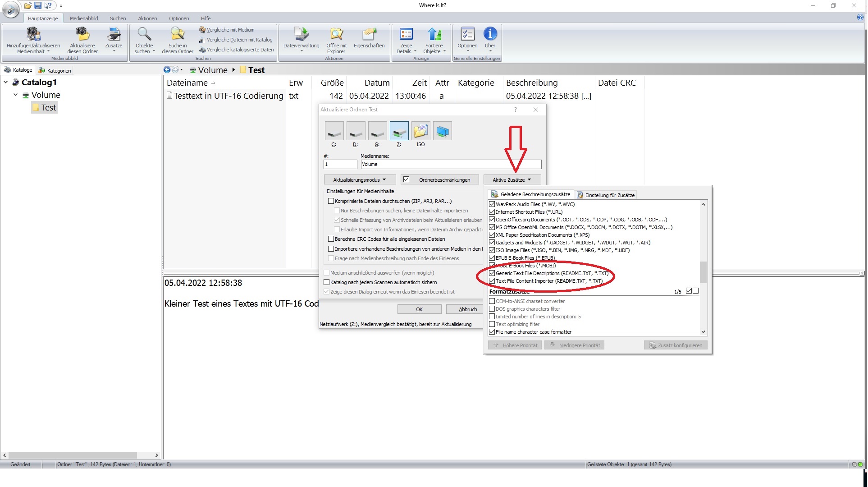Open the Einstellung für Zusätze tab
868x487 pixels.
click(606, 195)
